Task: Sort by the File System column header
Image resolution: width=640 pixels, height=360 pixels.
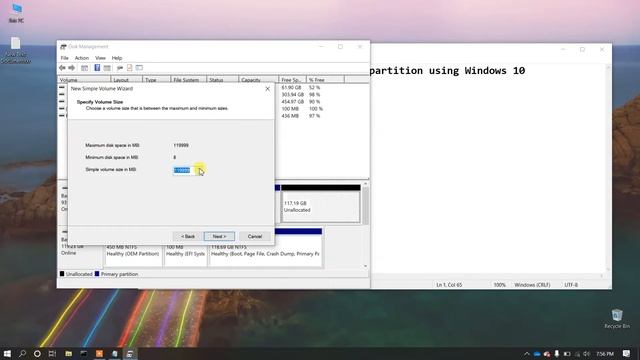Action: coord(189,80)
